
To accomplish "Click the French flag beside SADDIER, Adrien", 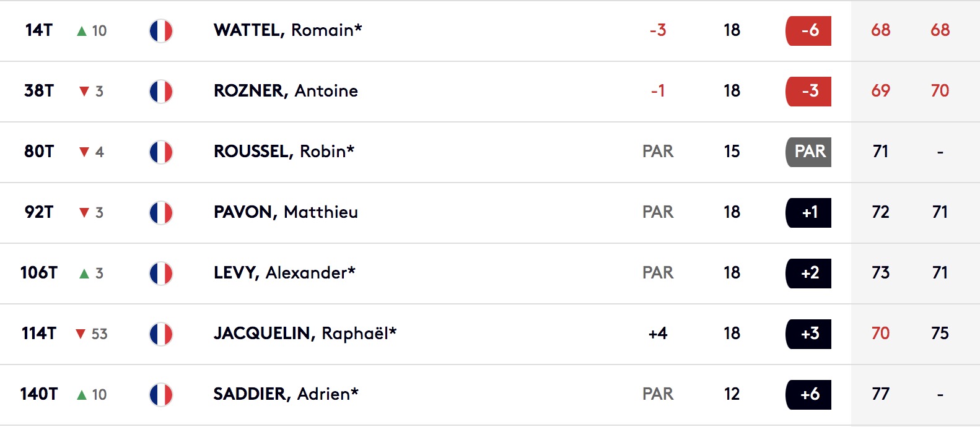I will (x=160, y=395).
